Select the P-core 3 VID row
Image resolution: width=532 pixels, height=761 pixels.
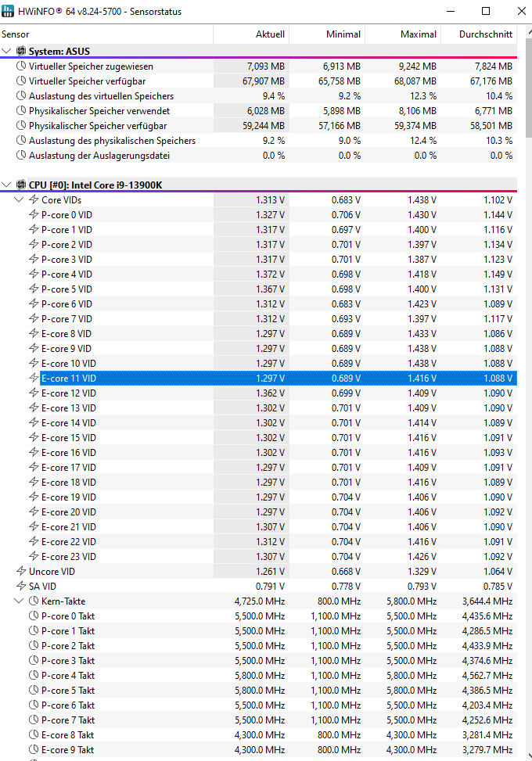coord(258,259)
